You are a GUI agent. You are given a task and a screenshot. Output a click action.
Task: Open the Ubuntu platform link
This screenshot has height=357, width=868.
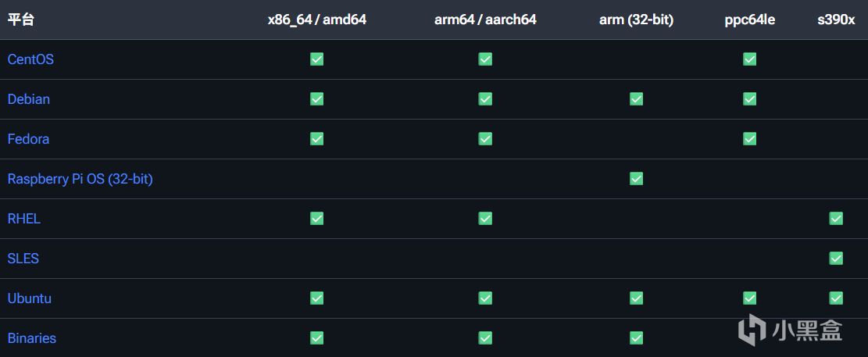coord(30,298)
